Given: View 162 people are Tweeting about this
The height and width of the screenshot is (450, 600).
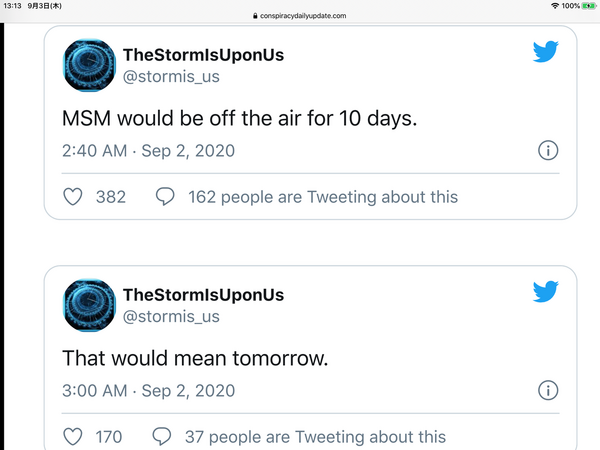Looking at the screenshot, I should click(323, 197).
